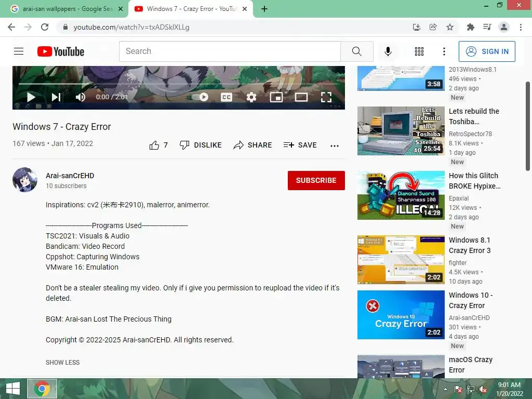Viewport: 532px width, 399px height.
Task: Go to the YouTube home logo
Action: [61, 51]
